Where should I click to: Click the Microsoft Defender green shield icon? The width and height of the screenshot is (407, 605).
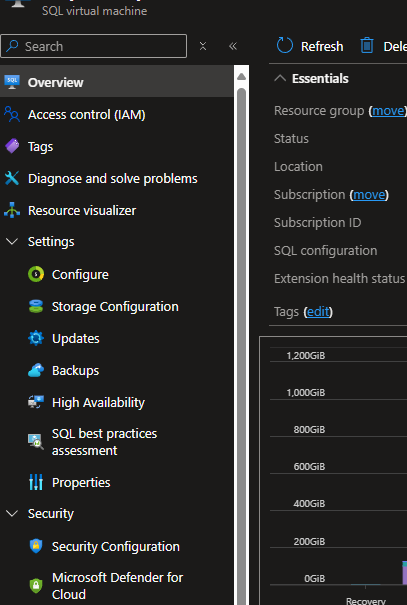coord(36,586)
